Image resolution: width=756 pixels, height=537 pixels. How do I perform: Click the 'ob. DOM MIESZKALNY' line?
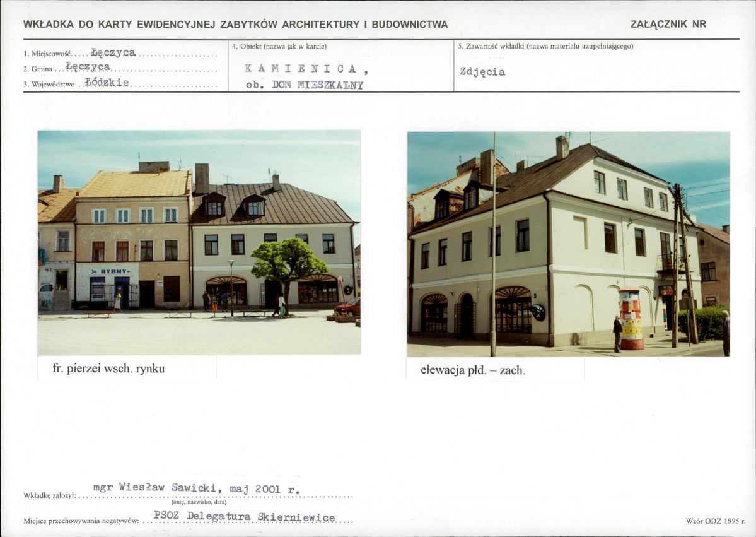(x=305, y=85)
